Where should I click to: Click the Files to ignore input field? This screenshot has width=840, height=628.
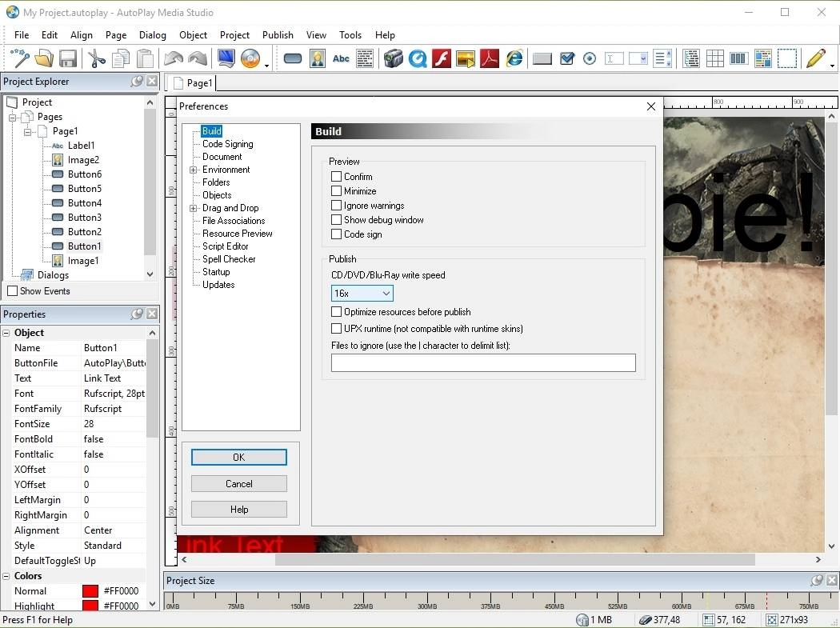tap(483, 362)
